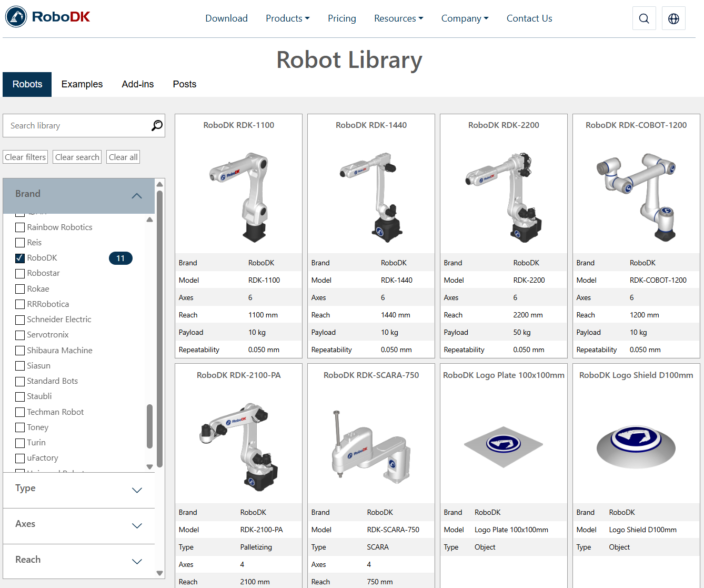This screenshot has height=588, width=704.
Task: Switch to the Examples tab
Action: (82, 84)
